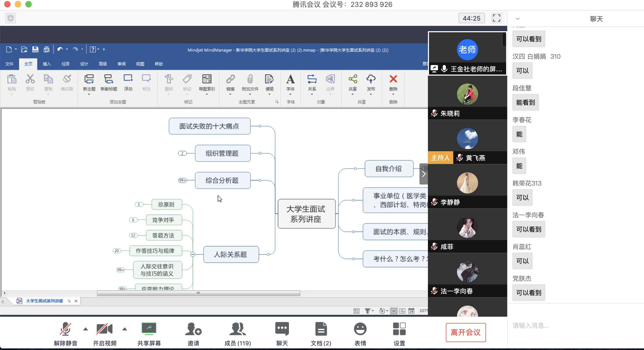The height and width of the screenshot is (350, 644).
Task: Click the 主题元素 group dialog launcher
Action: point(277,102)
